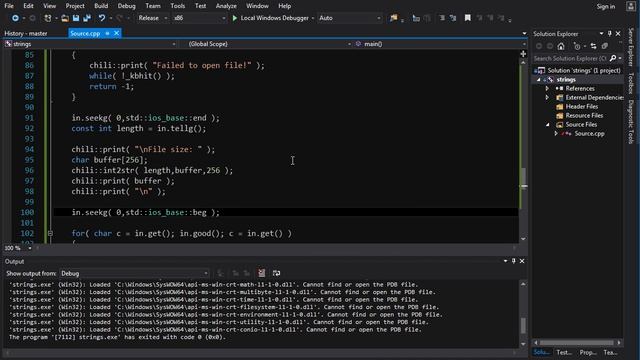Click the split editor icon above the scrollbar
Screen dimensions: 640x360
pos(523,54)
